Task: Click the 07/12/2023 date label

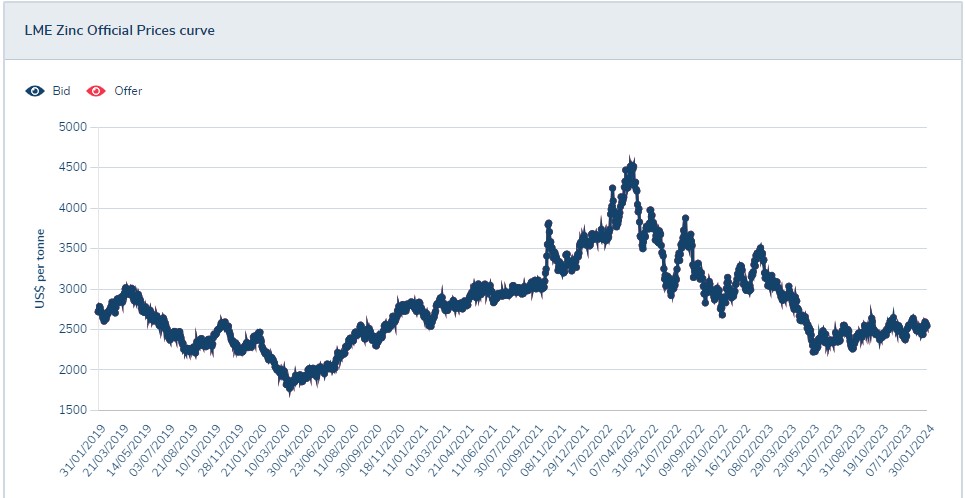Action: [889, 449]
